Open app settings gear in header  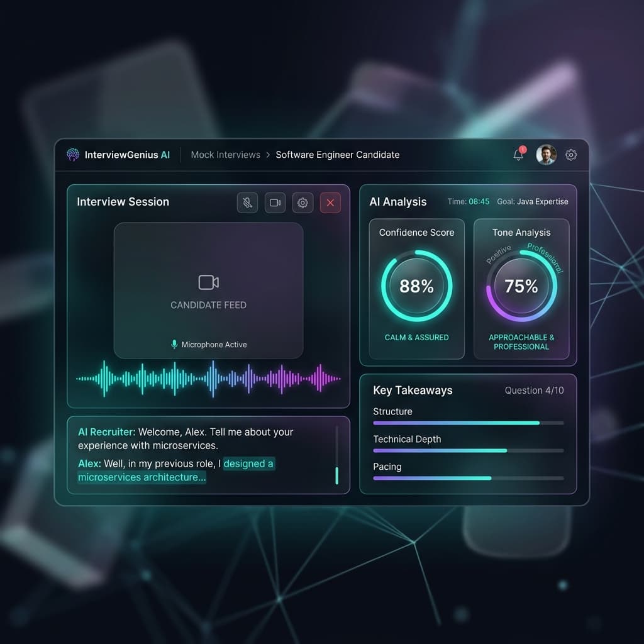click(x=571, y=155)
